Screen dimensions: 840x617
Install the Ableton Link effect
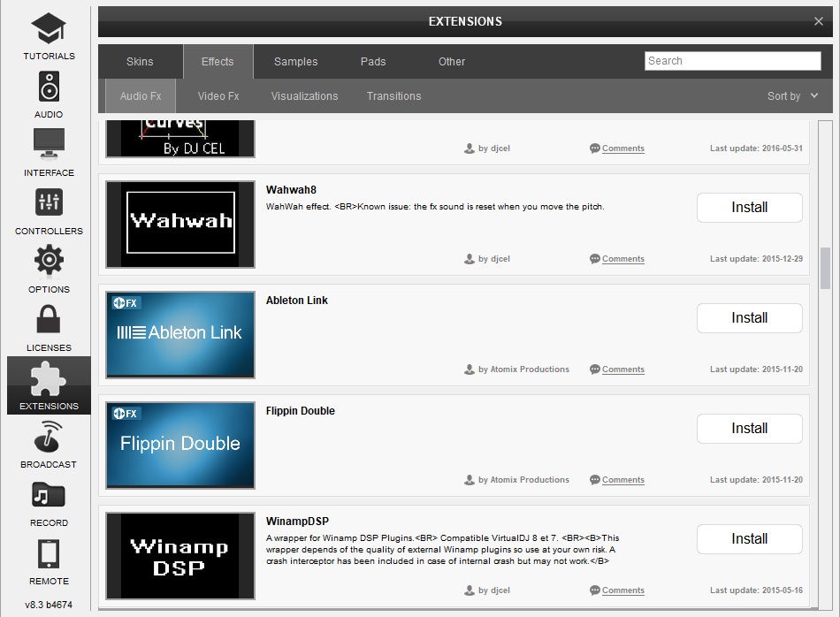coord(749,317)
